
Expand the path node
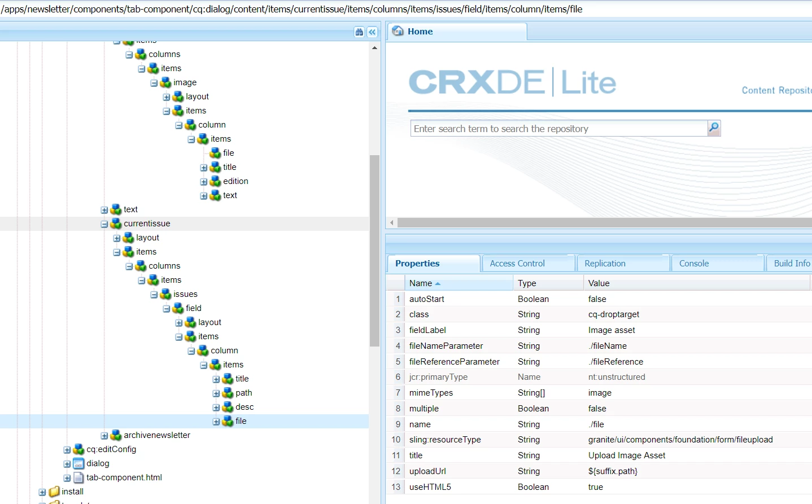(216, 393)
